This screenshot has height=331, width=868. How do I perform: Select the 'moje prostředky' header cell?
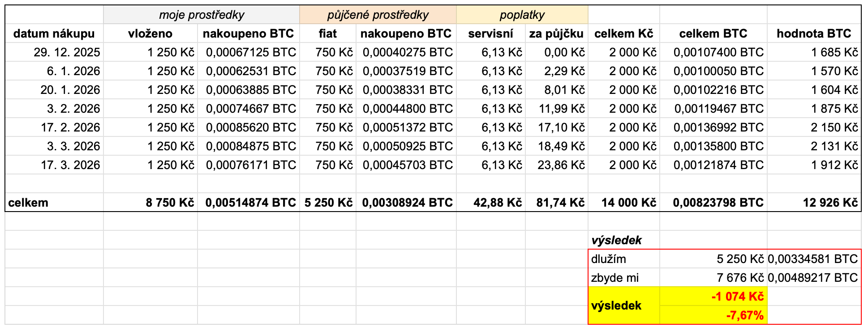click(x=202, y=15)
